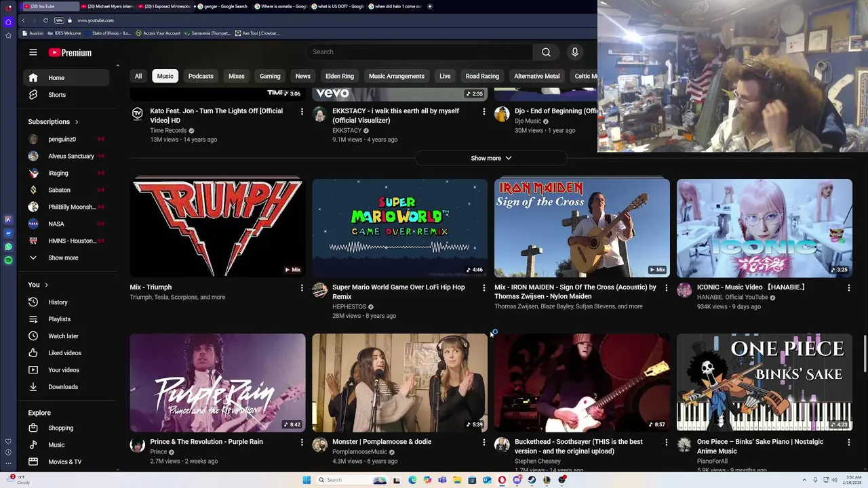Open Shorts in the sidebar
Image resolution: width=868 pixels, height=488 pixels.
pos(66,95)
